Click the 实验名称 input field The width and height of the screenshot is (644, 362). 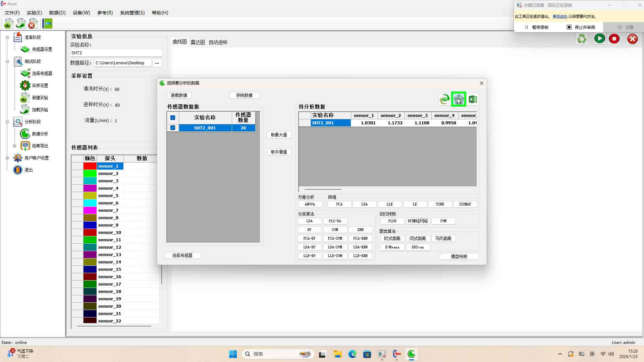(116, 53)
